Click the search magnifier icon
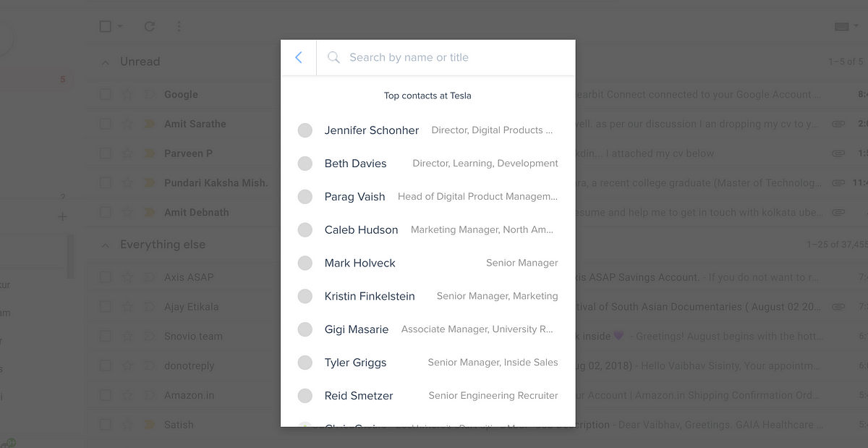868x448 pixels. (333, 57)
